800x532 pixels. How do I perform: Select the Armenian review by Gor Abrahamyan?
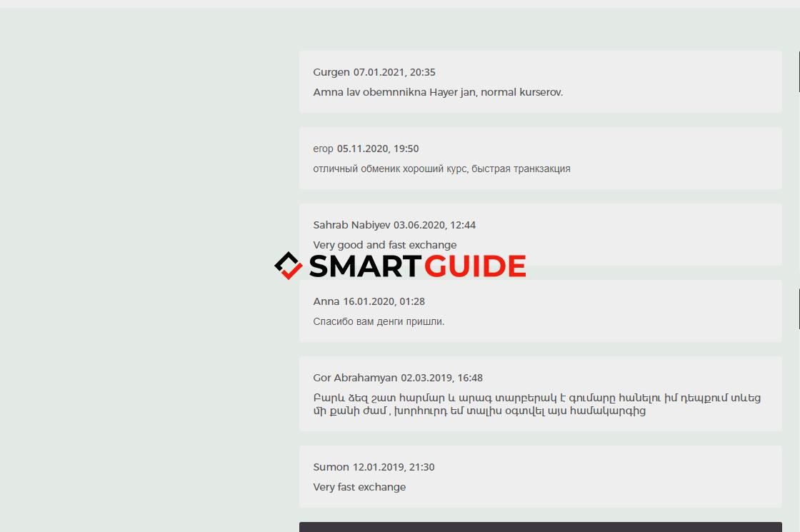click(536, 404)
